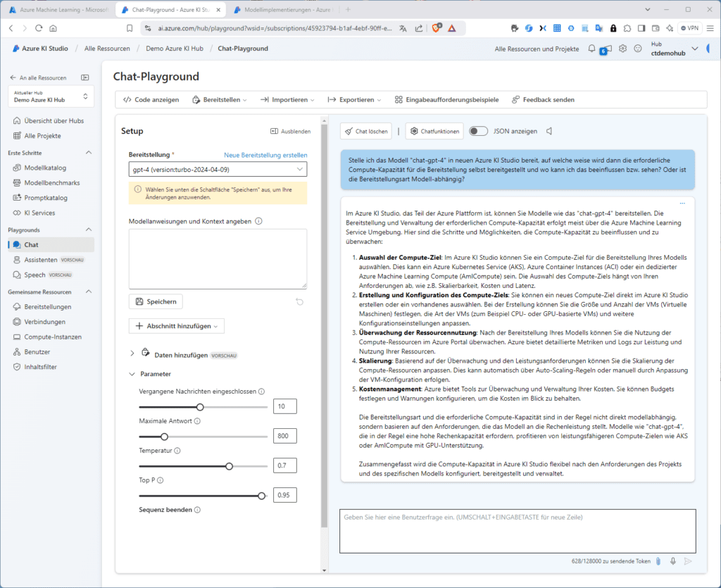This screenshot has width=721, height=588.
Task: Click Neue Bereitstellung erstellen link
Action: pyautogui.click(x=265, y=155)
